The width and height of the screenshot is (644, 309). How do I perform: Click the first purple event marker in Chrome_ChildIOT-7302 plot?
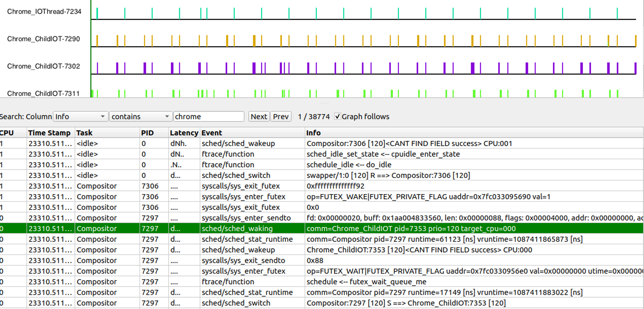97,68
